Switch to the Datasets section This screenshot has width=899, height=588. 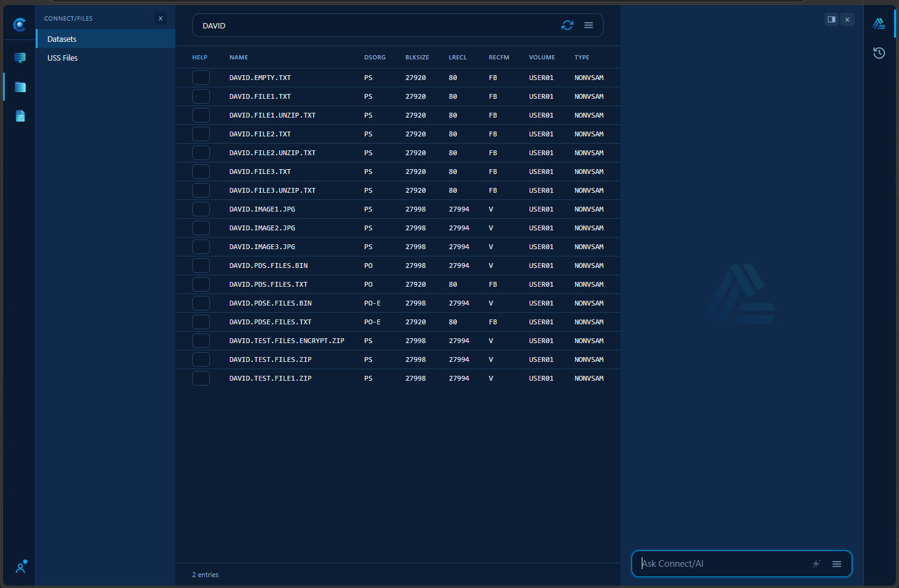106,39
